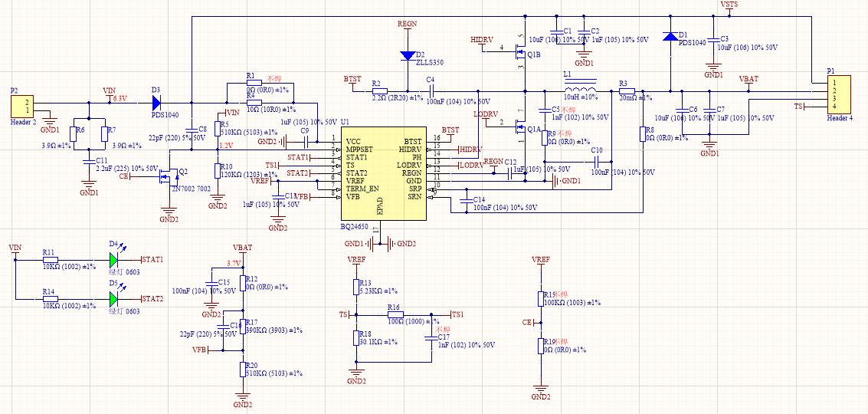
Task: Select the R3 sense resistor symbol
Action: pyautogui.click(x=626, y=91)
